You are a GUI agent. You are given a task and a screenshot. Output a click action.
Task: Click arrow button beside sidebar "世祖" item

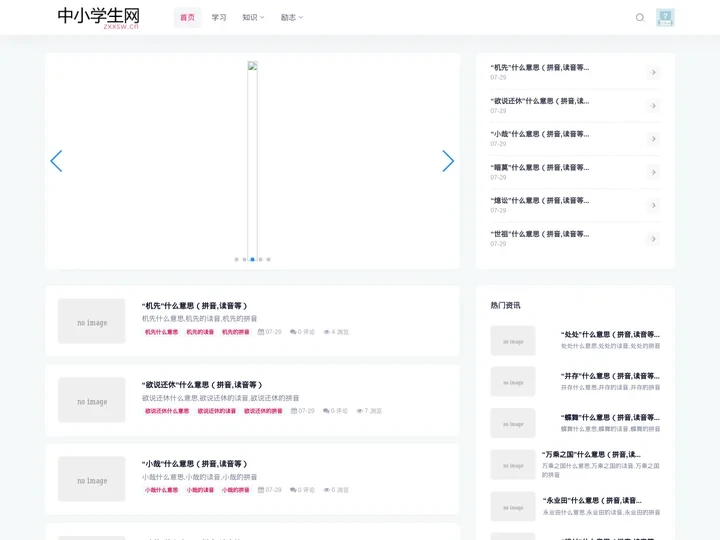(x=653, y=239)
